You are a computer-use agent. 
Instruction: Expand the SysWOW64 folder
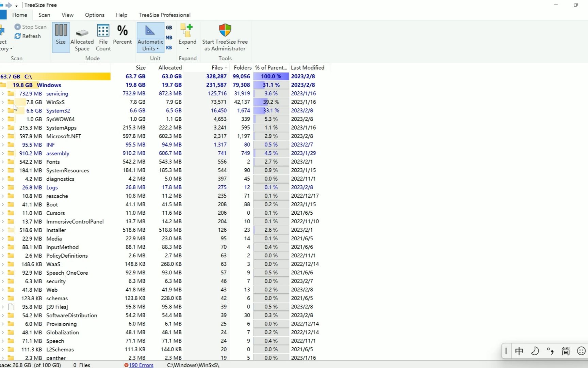point(3,119)
